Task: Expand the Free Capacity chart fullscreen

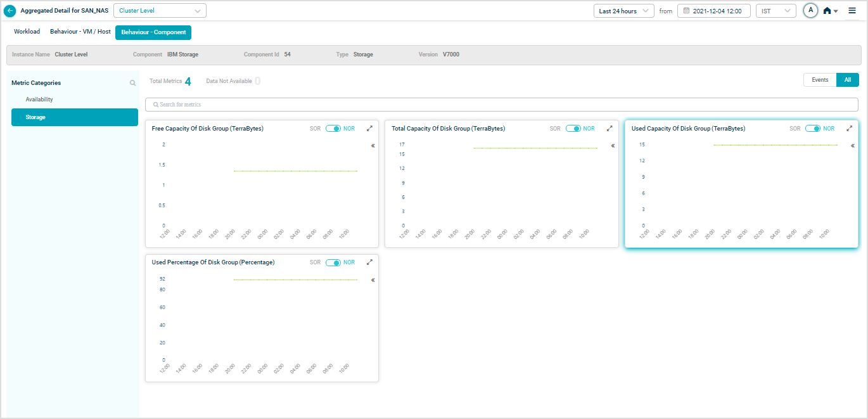Action: click(369, 129)
